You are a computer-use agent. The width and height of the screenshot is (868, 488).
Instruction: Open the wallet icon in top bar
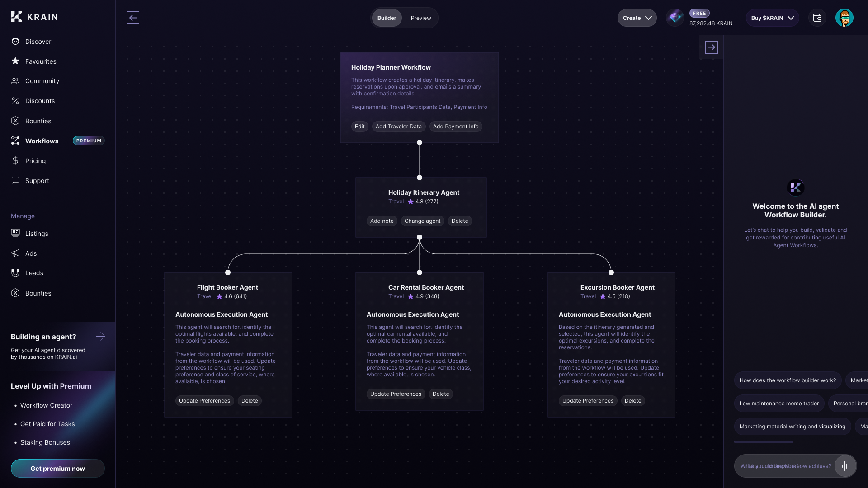tap(817, 18)
